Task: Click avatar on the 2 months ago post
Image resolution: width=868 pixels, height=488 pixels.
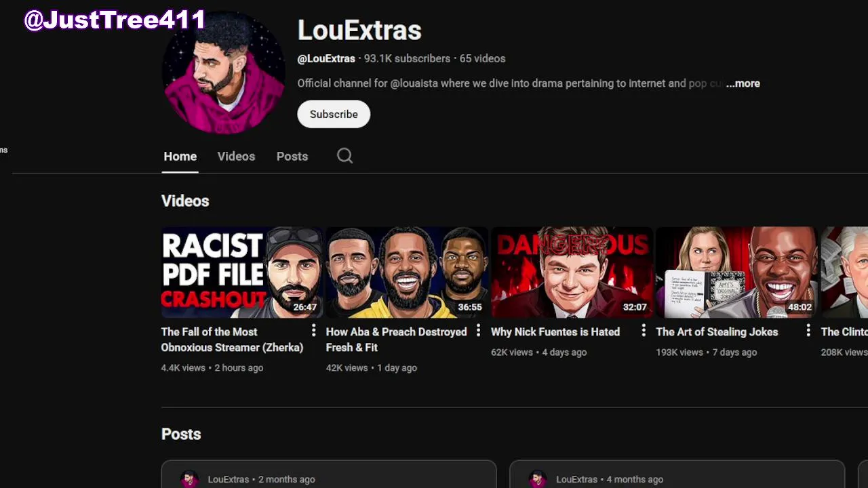Action: 190,479
